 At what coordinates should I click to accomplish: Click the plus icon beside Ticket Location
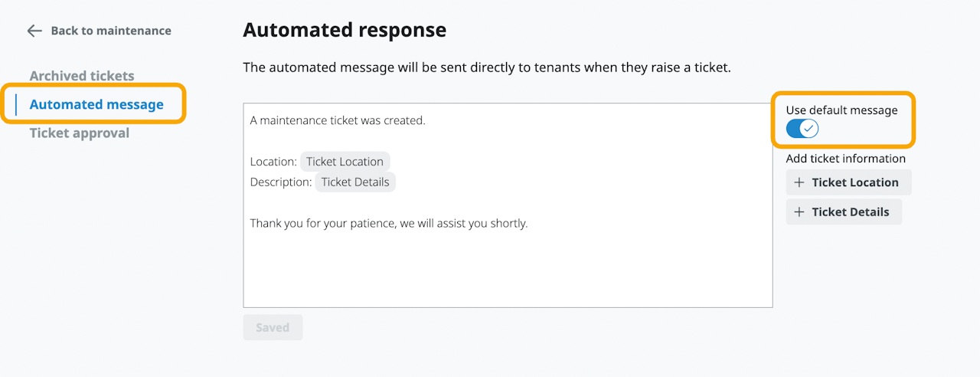click(x=799, y=182)
